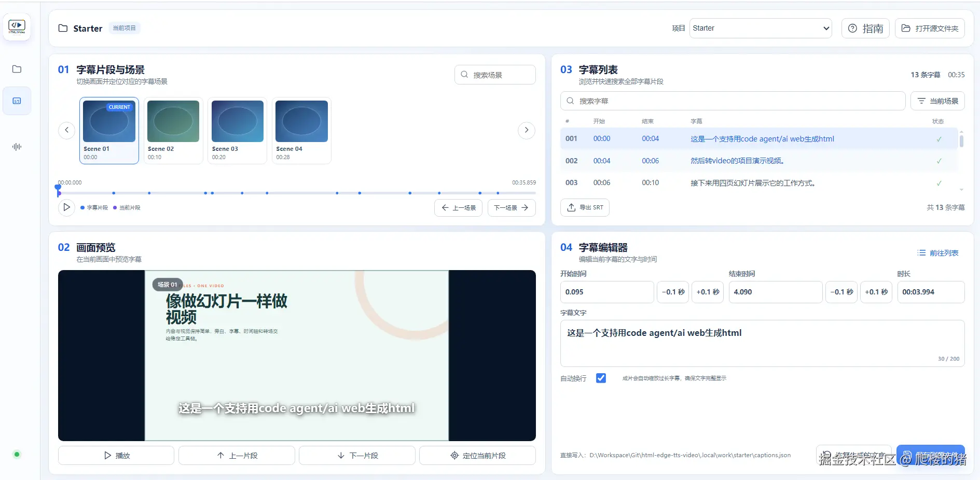The height and width of the screenshot is (480, 980).
Task: Click 播放 button below the preview
Action: (x=116, y=456)
